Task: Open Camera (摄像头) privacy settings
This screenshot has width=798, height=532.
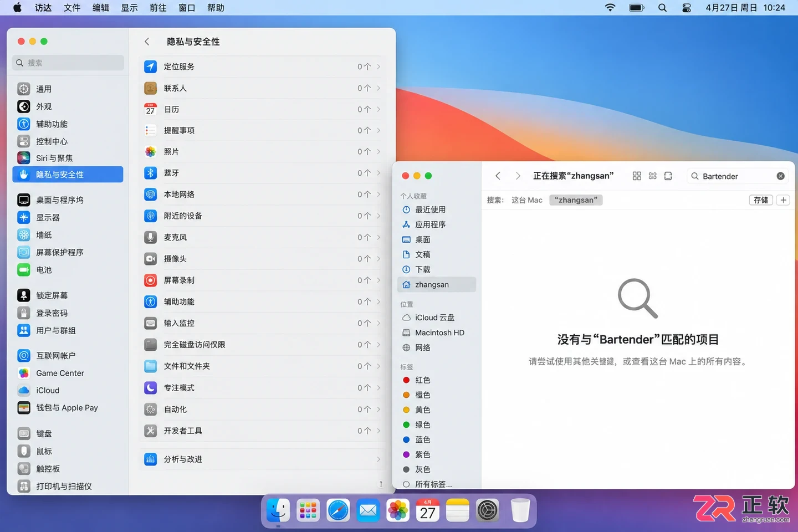Action: tap(262, 259)
